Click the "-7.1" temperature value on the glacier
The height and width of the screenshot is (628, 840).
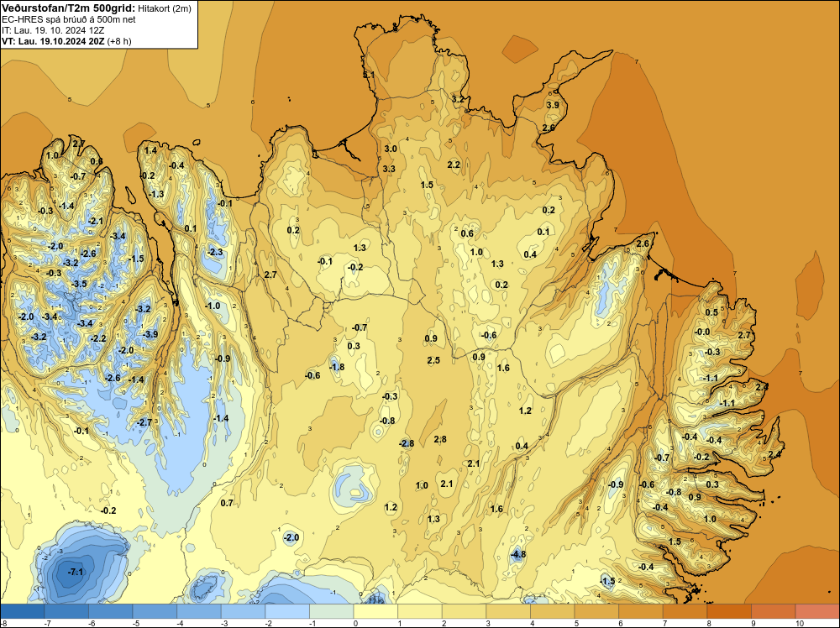pyautogui.click(x=76, y=572)
